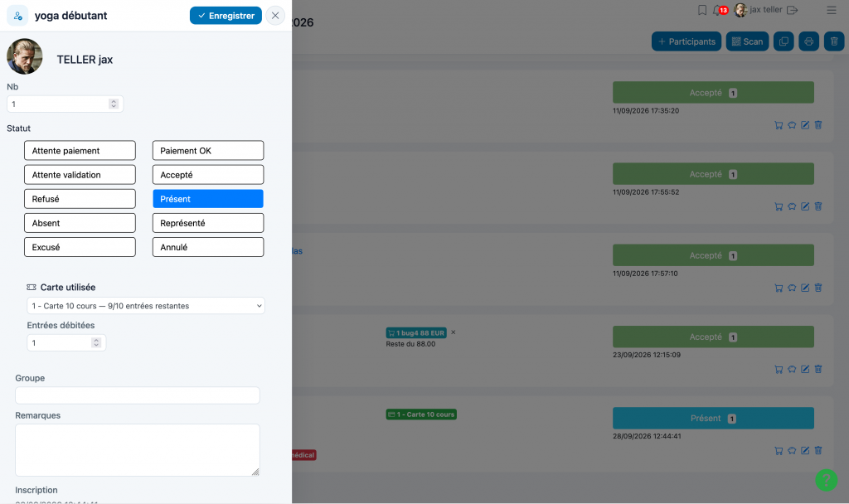
Task: Click piggy bank icon for 28/09/2026 12:44:41 row
Action: tap(792, 450)
